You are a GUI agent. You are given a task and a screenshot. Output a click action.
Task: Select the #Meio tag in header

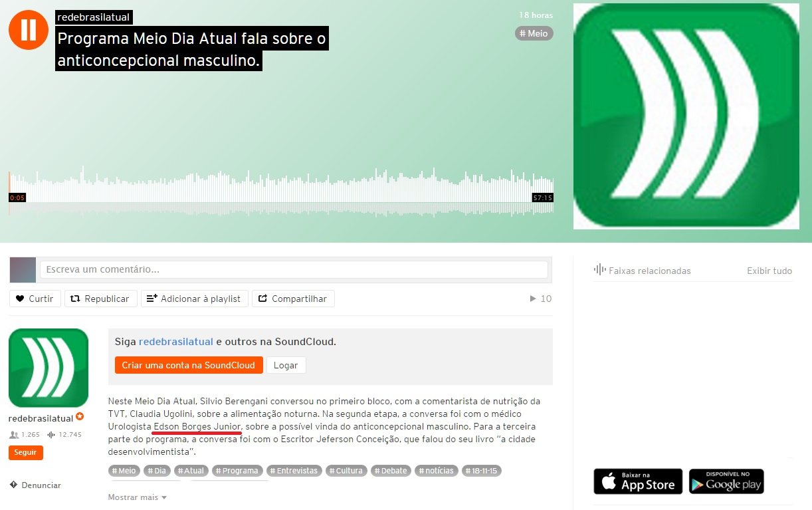(x=534, y=33)
